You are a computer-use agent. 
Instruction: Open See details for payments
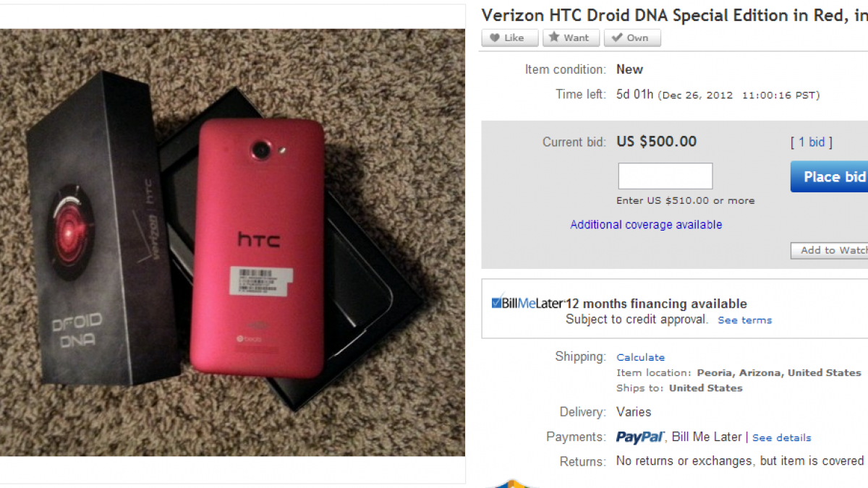[x=781, y=437]
